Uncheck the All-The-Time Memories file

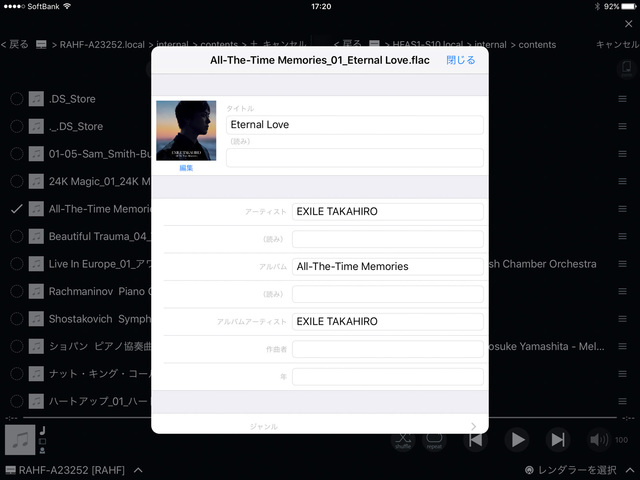coord(17,209)
